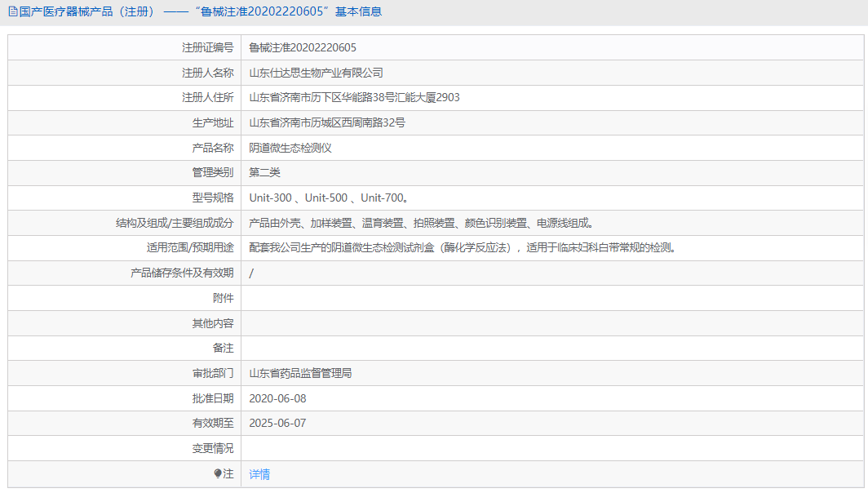Select the expiry date 2025-06-07
This screenshot has height=493, width=868.
[281, 424]
